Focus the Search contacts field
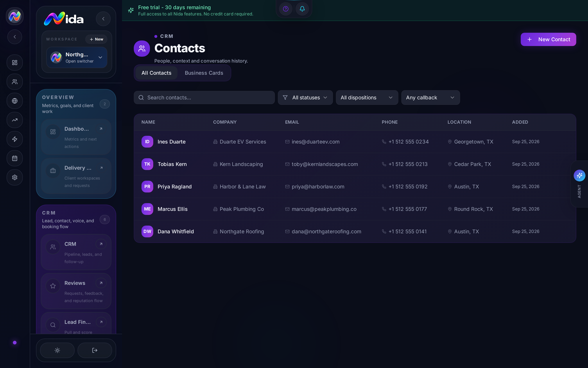Image resolution: width=588 pixels, height=368 pixels. coord(204,98)
